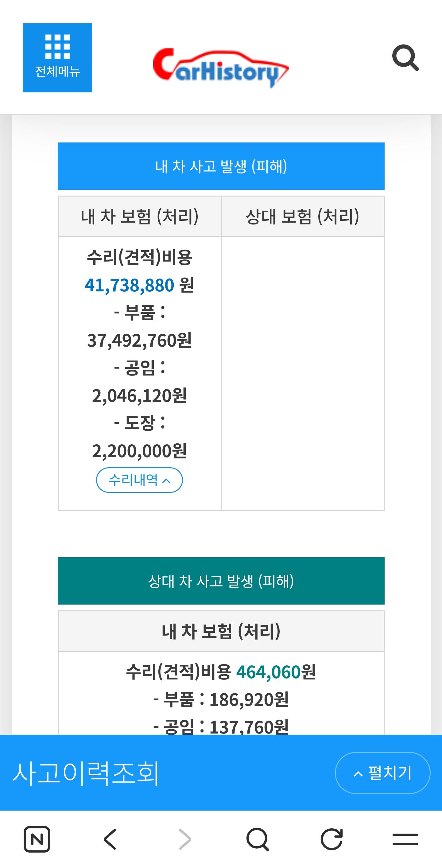Open the 전체메뉴 grid menu
Image resolution: width=442 pixels, height=868 pixels.
57,57
